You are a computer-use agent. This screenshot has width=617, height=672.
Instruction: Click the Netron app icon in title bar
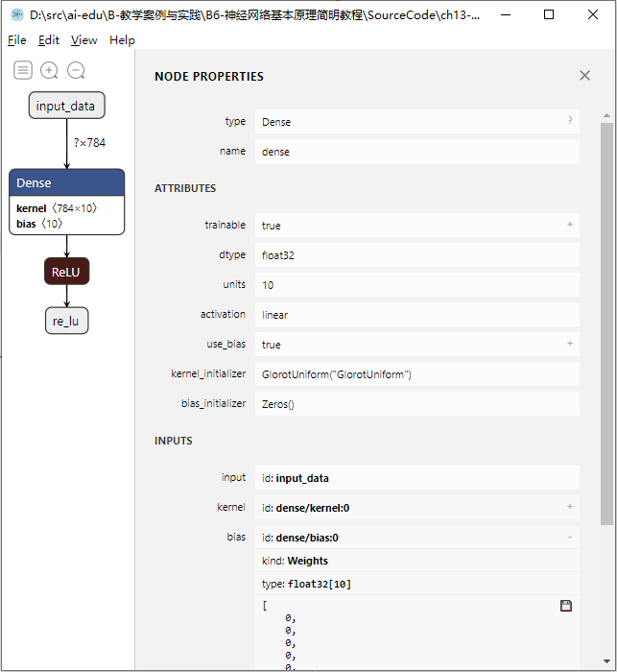click(x=16, y=15)
